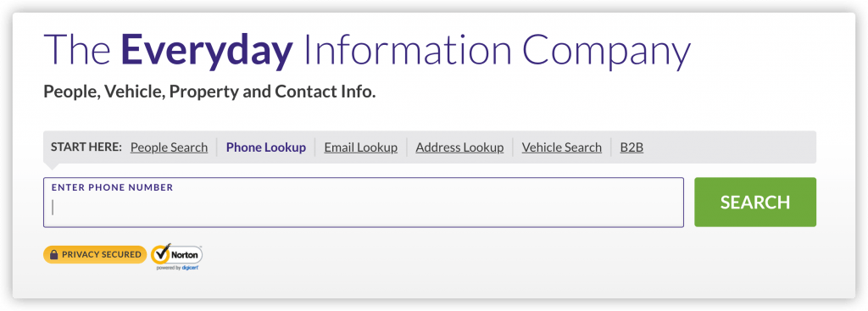Click the Information Company heading text

[497, 50]
